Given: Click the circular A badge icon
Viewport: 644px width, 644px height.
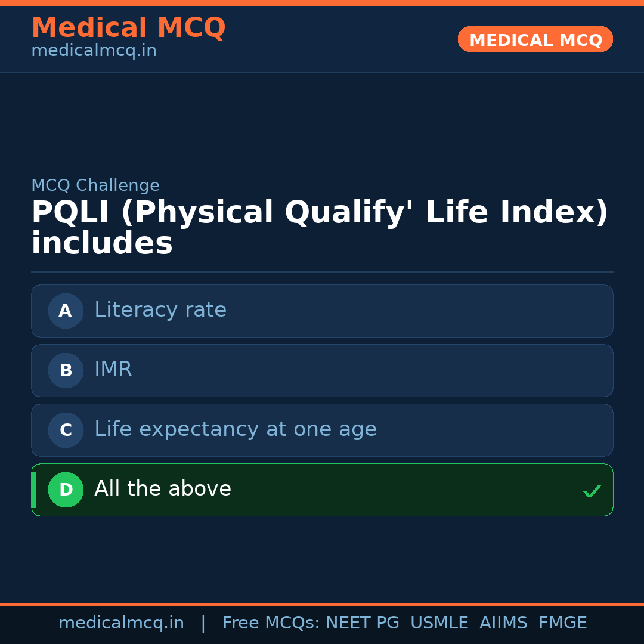Looking at the screenshot, I should click(66, 311).
